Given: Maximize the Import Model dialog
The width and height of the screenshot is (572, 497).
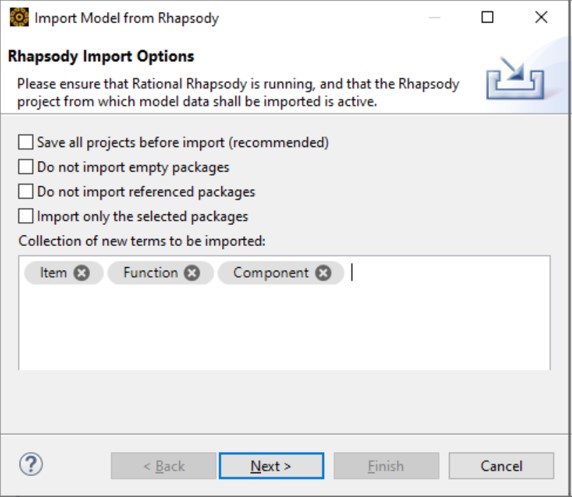Looking at the screenshot, I should coord(487,17).
